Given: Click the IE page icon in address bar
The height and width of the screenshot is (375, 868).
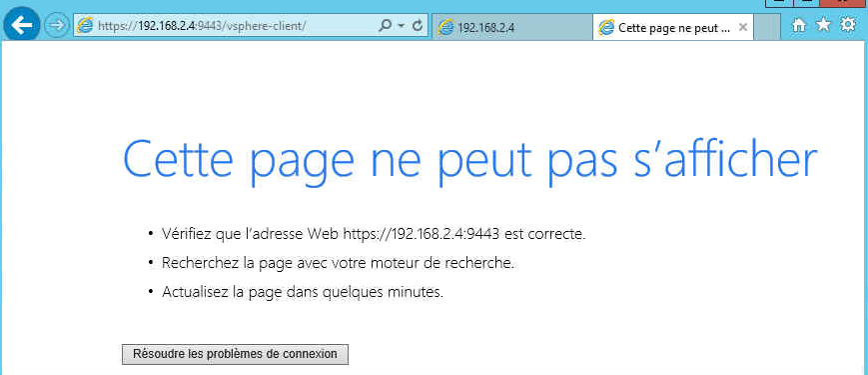Looking at the screenshot, I should [85, 25].
